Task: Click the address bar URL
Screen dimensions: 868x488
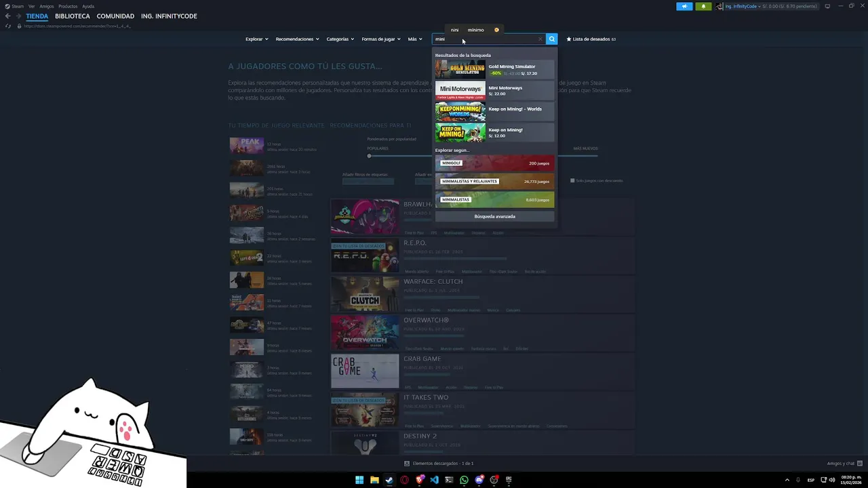Action: click(77, 26)
